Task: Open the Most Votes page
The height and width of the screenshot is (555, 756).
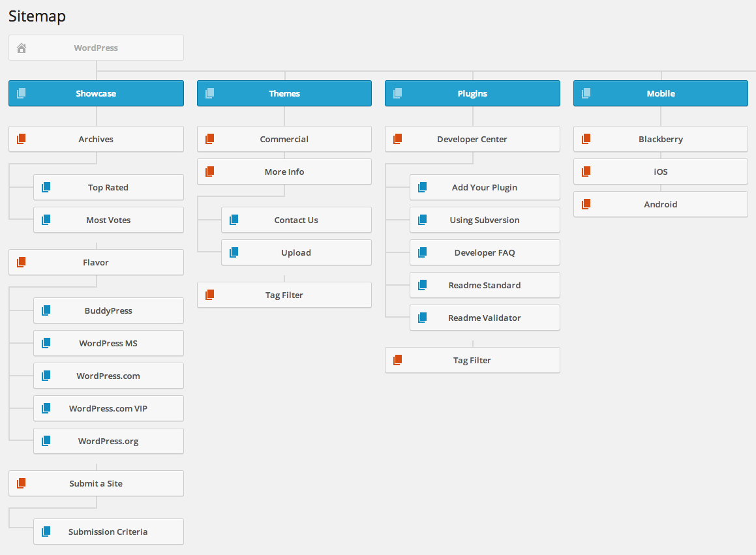Action: [x=108, y=220]
